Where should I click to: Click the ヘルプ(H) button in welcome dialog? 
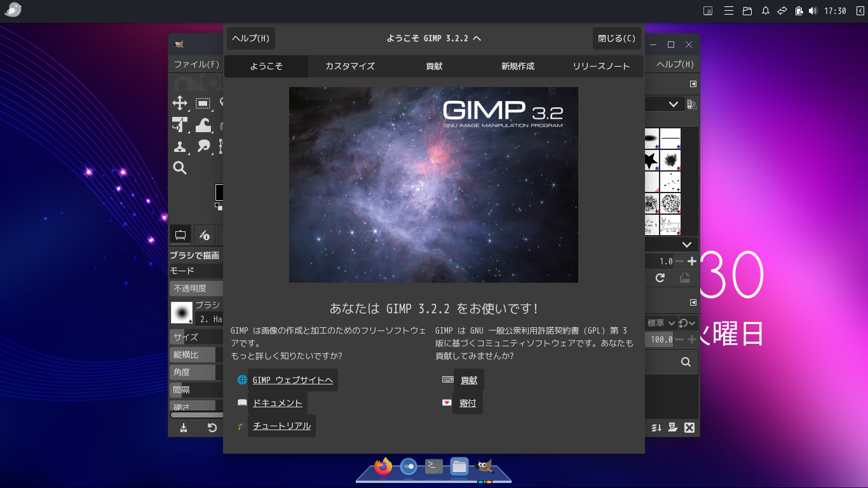251,38
